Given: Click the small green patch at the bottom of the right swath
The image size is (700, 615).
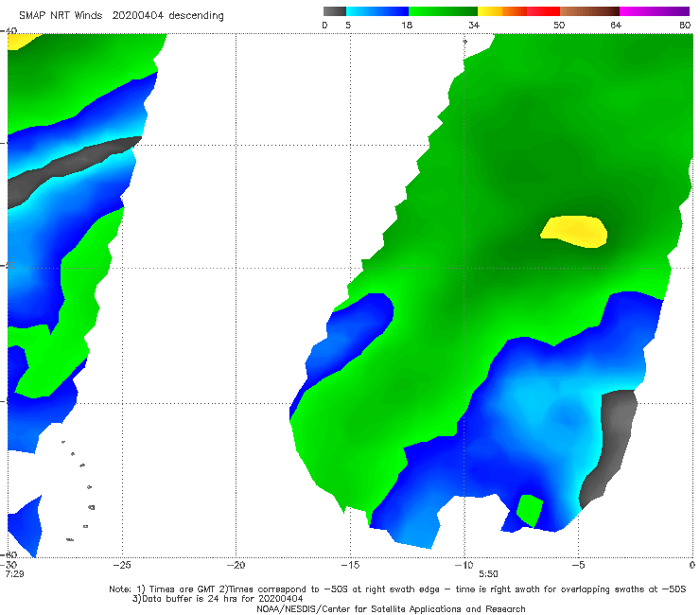Looking at the screenshot, I should [530, 511].
